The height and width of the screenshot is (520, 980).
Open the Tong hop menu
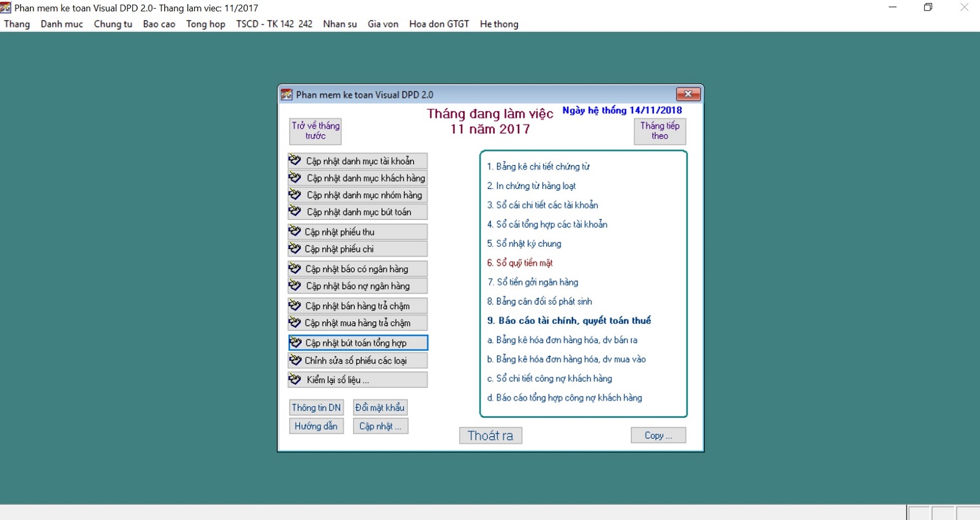click(206, 24)
